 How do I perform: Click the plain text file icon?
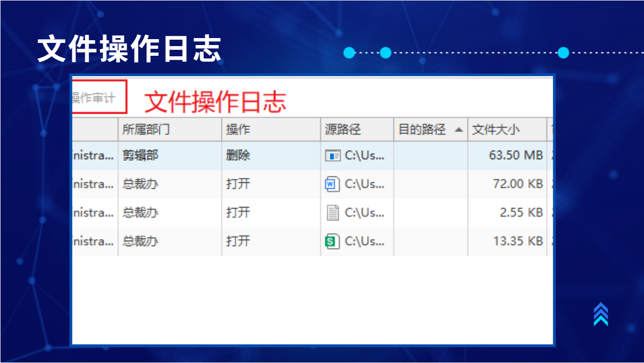click(333, 213)
